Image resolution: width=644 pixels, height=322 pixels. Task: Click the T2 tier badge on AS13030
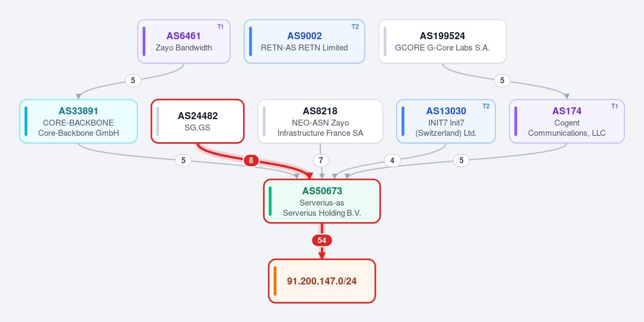pos(486,106)
